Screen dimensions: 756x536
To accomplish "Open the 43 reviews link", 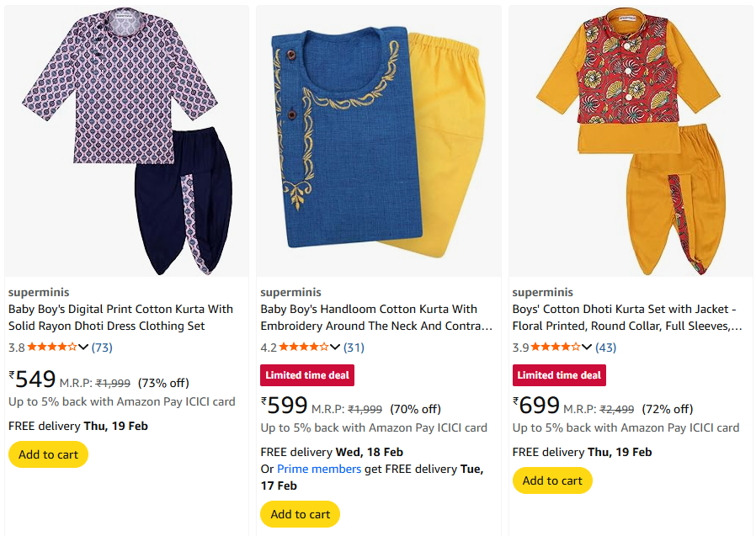I will coord(606,347).
